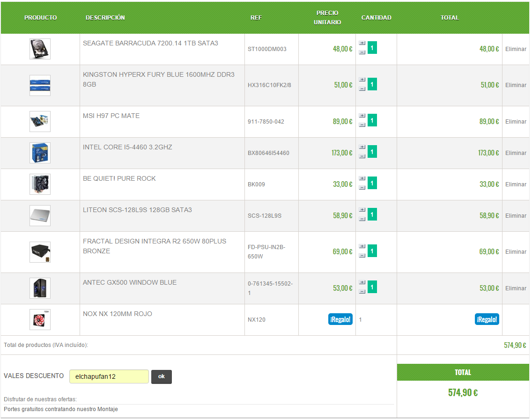
Task: Remove Liteon SSD via Eliminar link
Action: [516, 215]
